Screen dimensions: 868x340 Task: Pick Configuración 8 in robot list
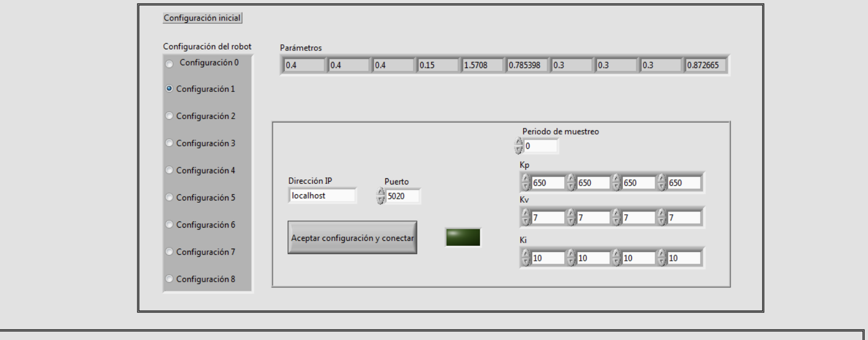170,279
